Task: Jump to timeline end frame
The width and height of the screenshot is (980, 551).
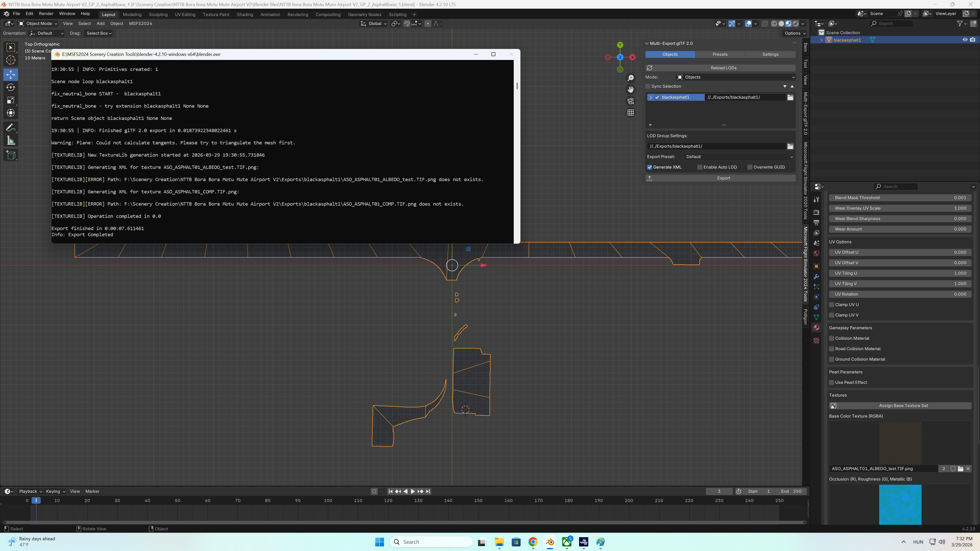Action: (x=428, y=491)
